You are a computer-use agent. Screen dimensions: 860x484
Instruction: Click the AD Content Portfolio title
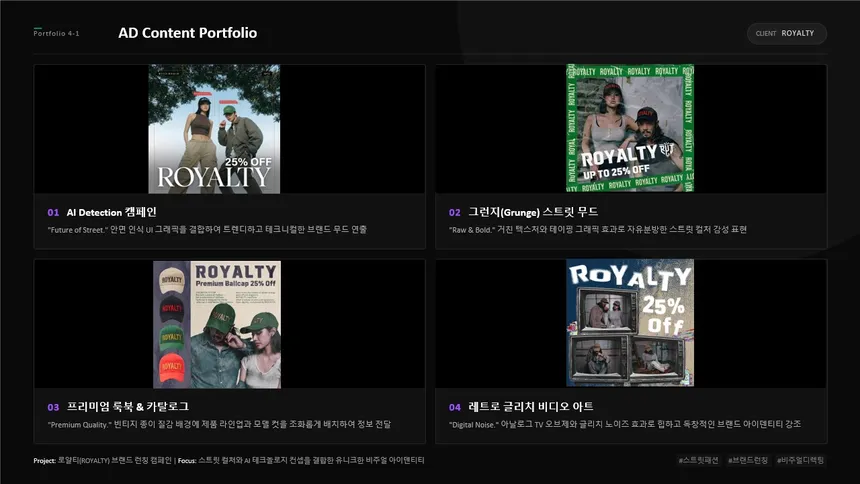[188, 33]
